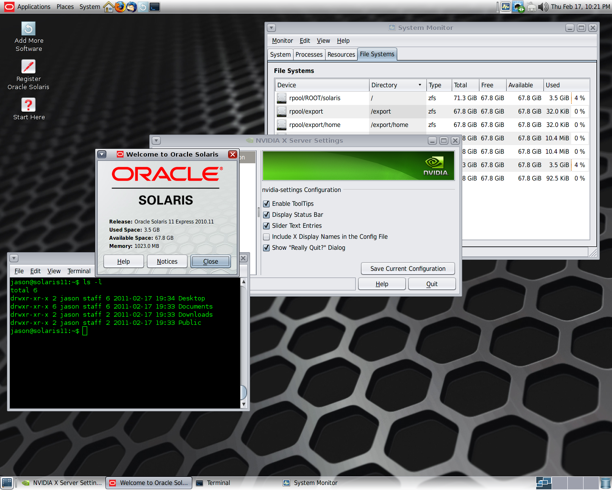
Task: Open the Home folder launcher in top panel
Action: (109, 7)
